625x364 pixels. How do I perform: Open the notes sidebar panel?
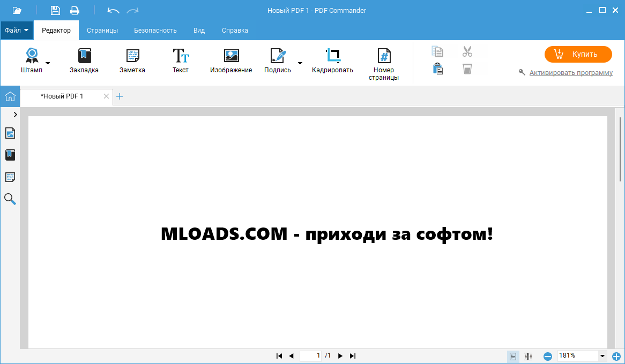[x=10, y=177]
